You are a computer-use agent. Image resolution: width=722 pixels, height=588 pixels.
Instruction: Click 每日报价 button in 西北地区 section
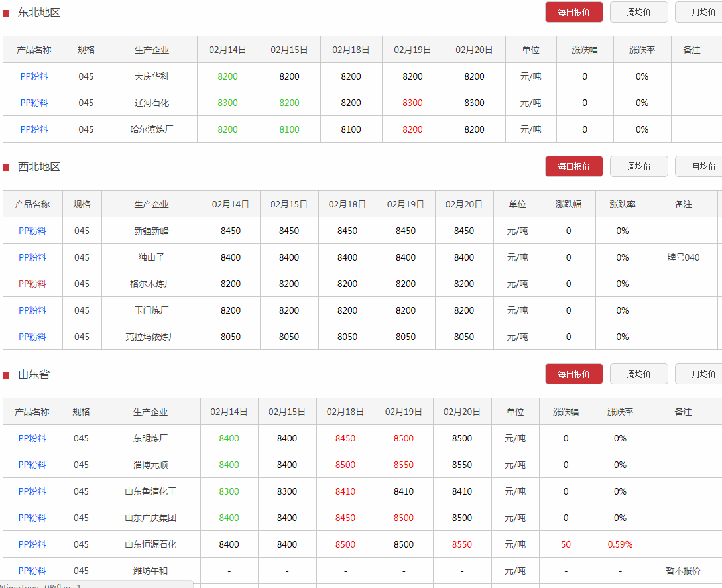(x=573, y=166)
